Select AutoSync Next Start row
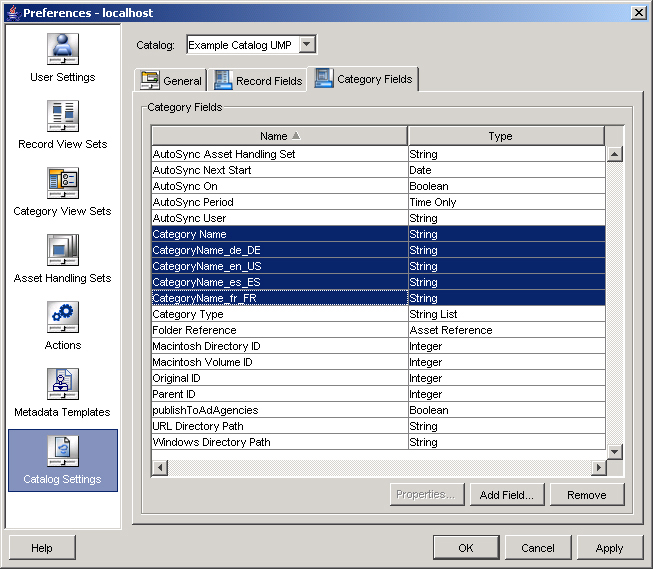Viewport: 653px width, 569px height. click(x=378, y=170)
